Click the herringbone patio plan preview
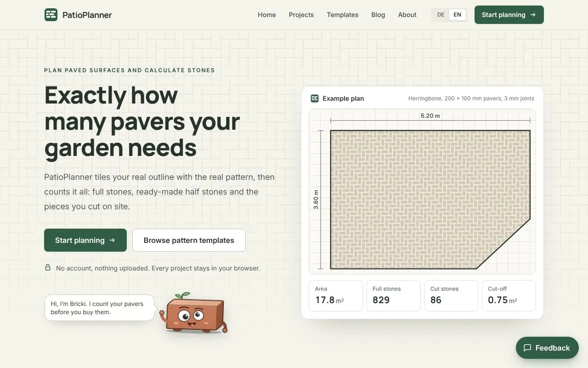 (422, 192)
